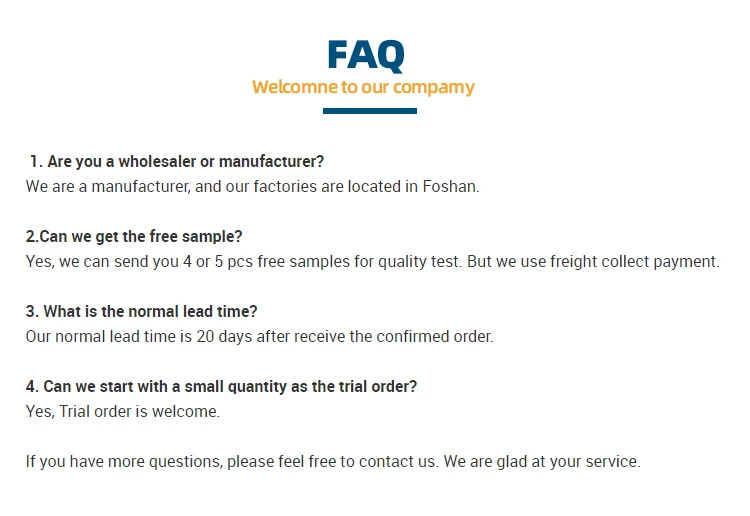Click the answer stating lead time details
The height and width of the screenshot is (516, 750).
click(259, 337)
